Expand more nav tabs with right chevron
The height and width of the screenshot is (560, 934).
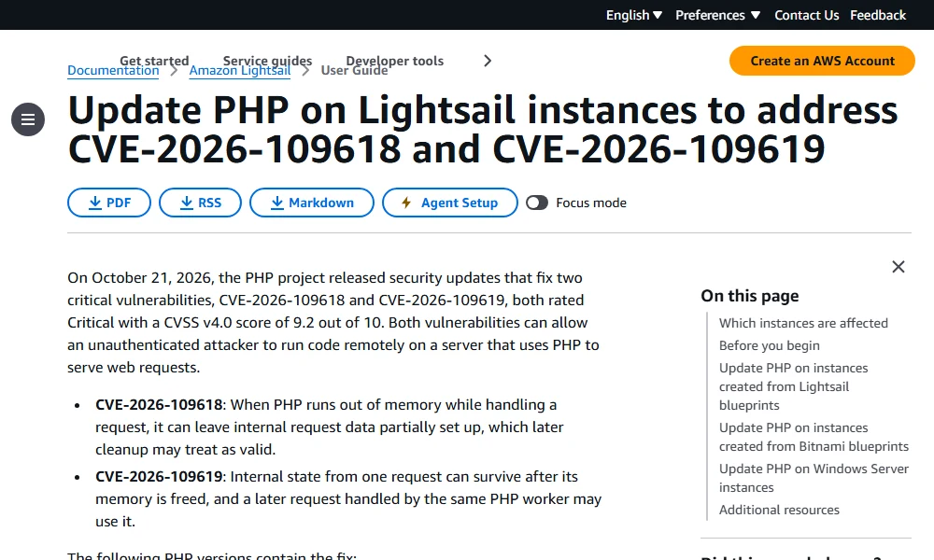488,61
